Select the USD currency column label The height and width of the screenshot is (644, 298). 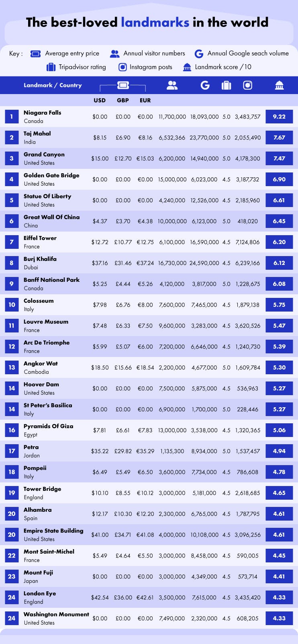point(100,100)
